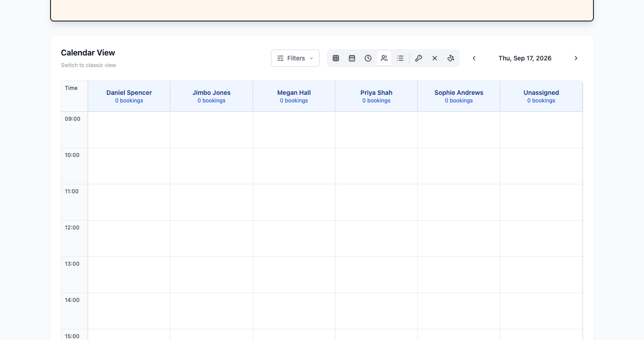Go to the previous day
Screen dimensions: 644x340
coord(474,58)
